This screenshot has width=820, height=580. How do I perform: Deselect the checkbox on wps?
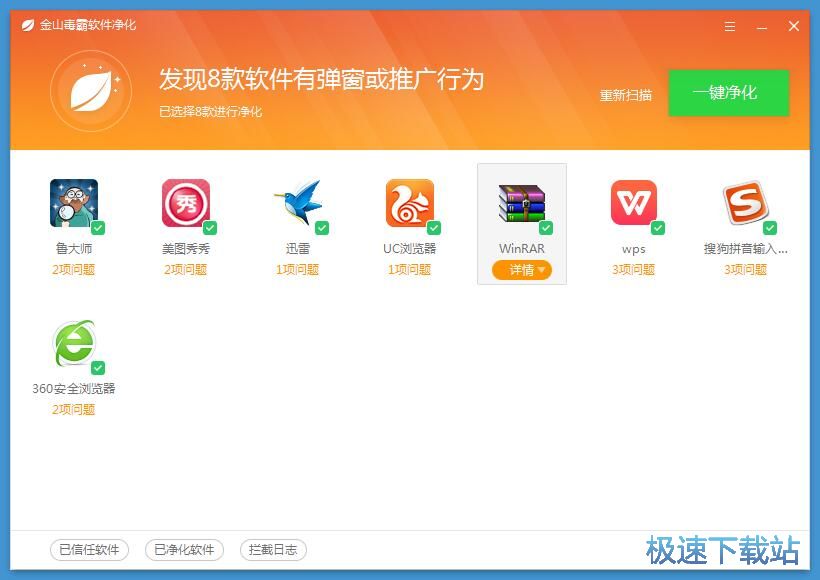tap(658, 228)
